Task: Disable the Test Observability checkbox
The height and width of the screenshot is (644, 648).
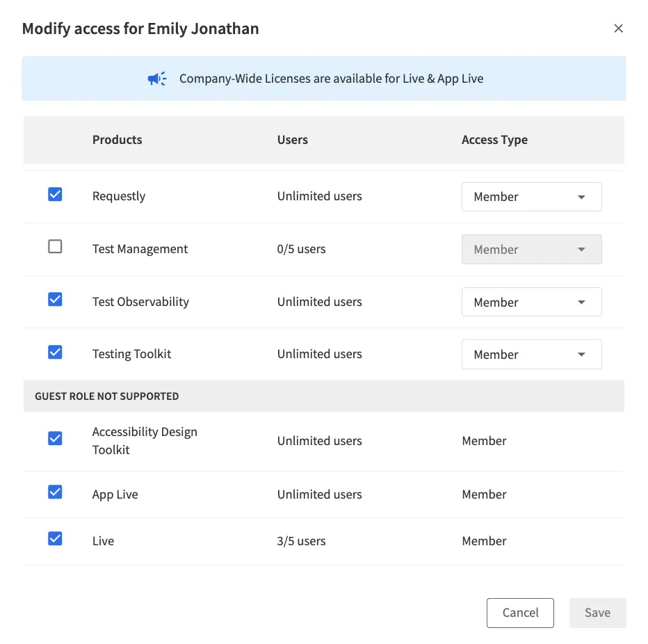Action: click(55, 300)
